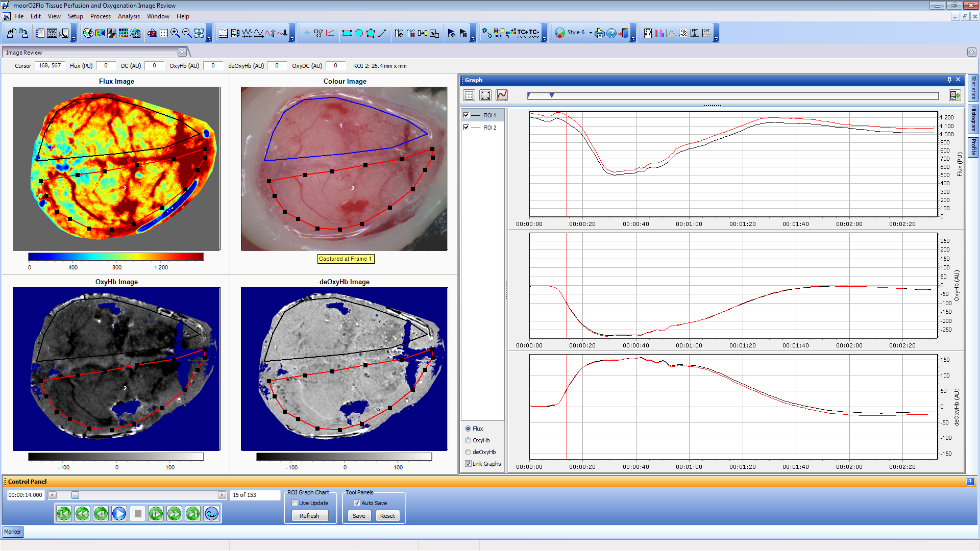The image size is (980, 551).
Task: Click the TC+ time constant icon
Action: coord(523,33)
